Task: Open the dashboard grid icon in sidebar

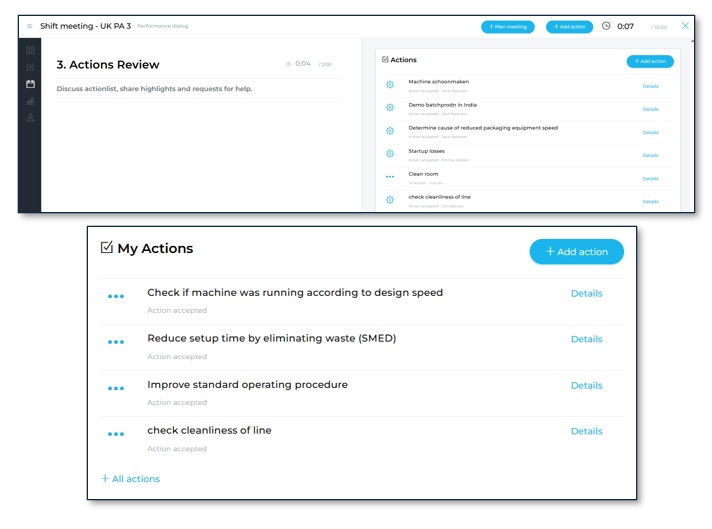Action: (x=30, y=50)
